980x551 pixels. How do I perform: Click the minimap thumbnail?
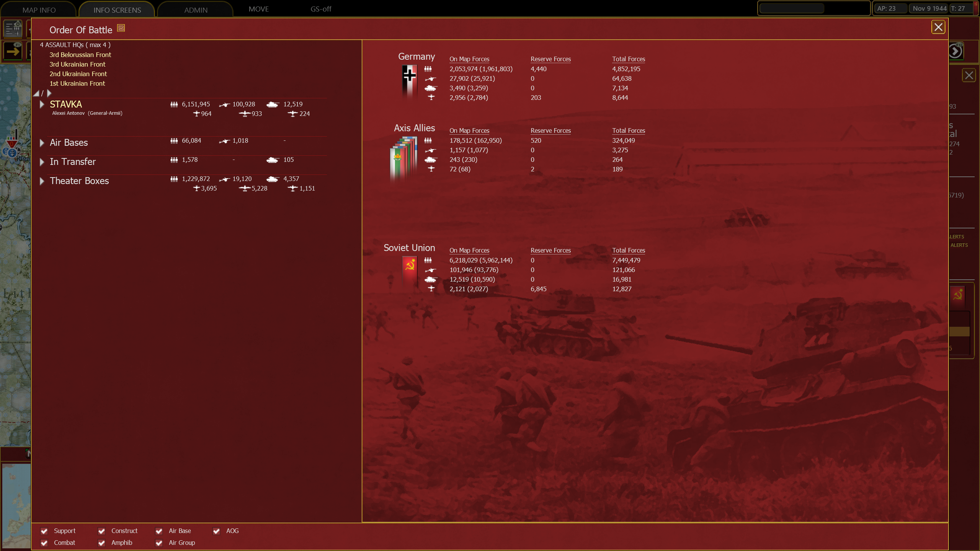click(16, 505)
